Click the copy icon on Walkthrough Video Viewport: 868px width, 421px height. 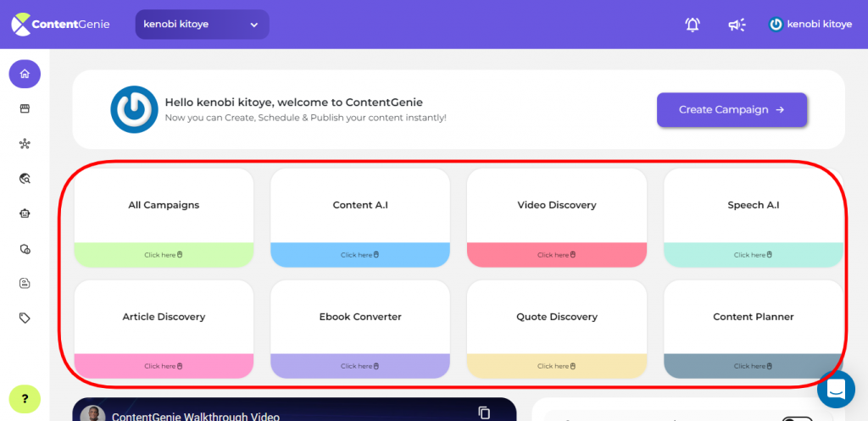[484, 413]
